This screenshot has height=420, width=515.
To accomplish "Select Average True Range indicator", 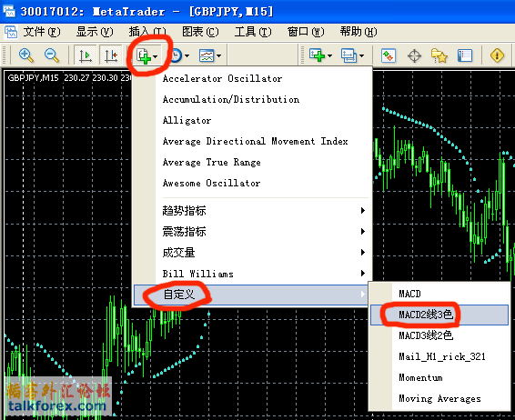I will pyautogui.click(x=211, y=162).
